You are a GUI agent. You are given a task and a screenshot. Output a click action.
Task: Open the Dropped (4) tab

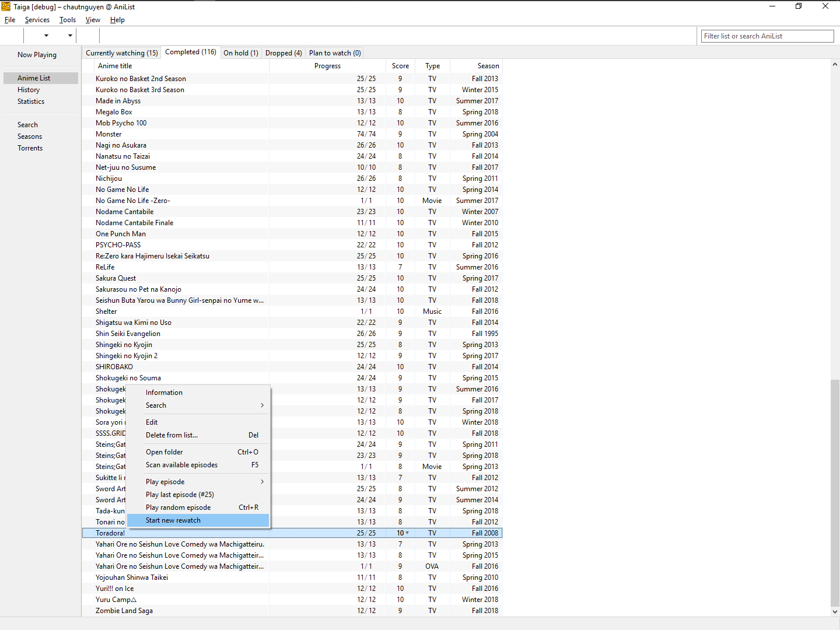[x=283, y=53]
